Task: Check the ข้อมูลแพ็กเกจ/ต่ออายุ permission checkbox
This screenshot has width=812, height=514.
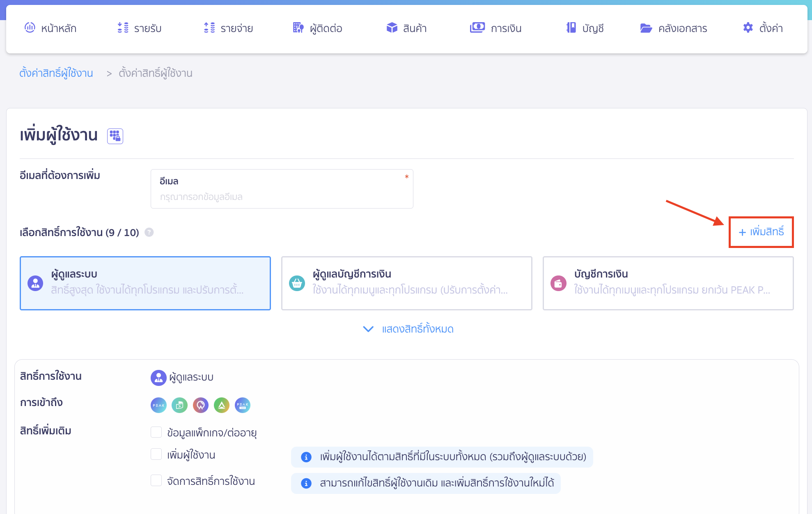Action: (x=156, y=432)
